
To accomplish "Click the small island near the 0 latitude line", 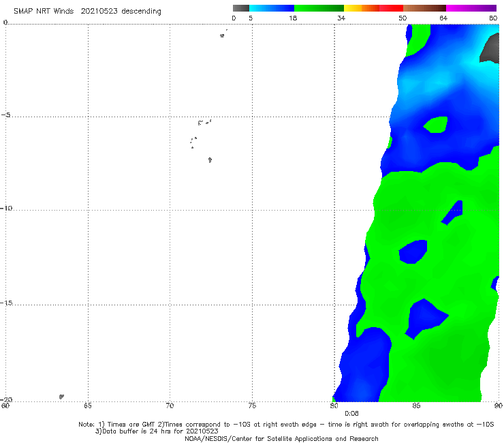I will tap(222, 35).
